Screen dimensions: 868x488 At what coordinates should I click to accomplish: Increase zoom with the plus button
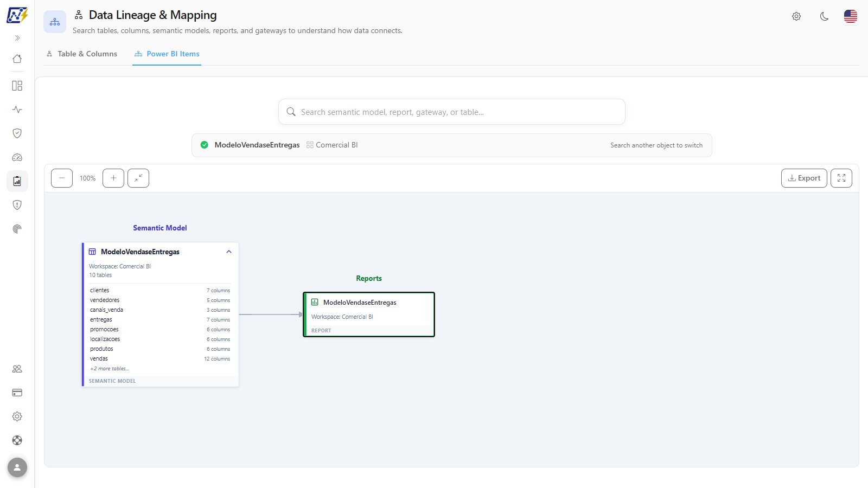[113, 178]
